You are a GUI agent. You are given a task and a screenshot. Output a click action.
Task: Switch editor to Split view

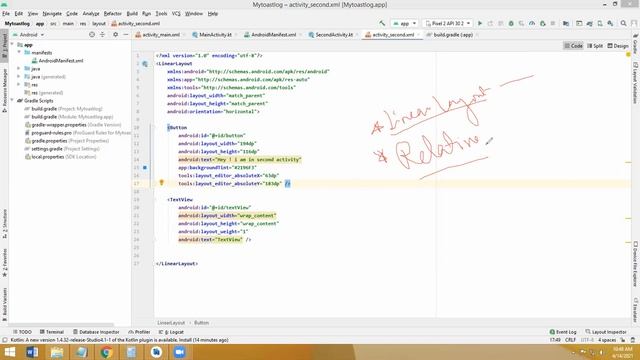pyautogui.click(x=595, y=46)
